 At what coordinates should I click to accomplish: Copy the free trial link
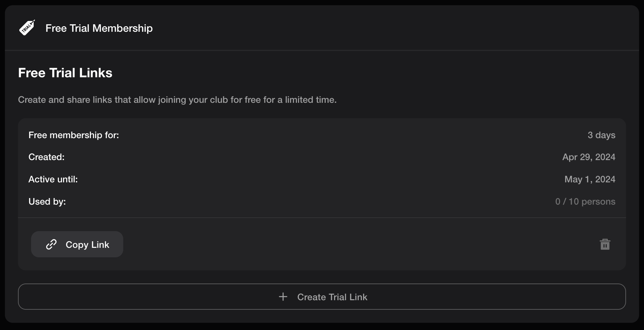(77, 244)
